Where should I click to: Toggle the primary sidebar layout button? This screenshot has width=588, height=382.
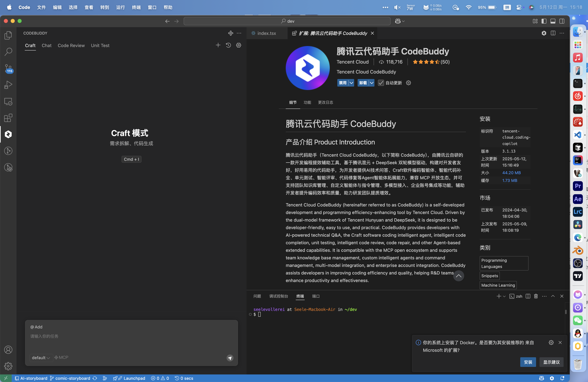544,21
